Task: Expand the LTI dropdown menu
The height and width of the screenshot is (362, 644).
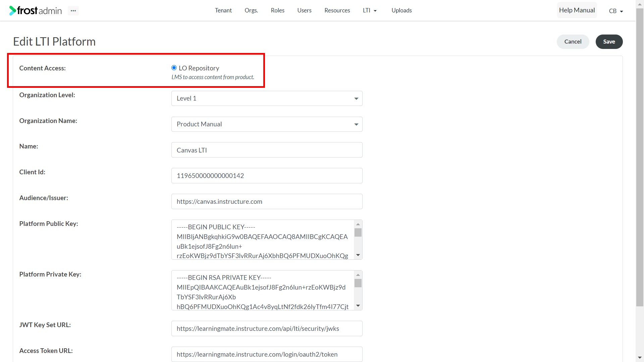Action: click(x=370, y=10)
